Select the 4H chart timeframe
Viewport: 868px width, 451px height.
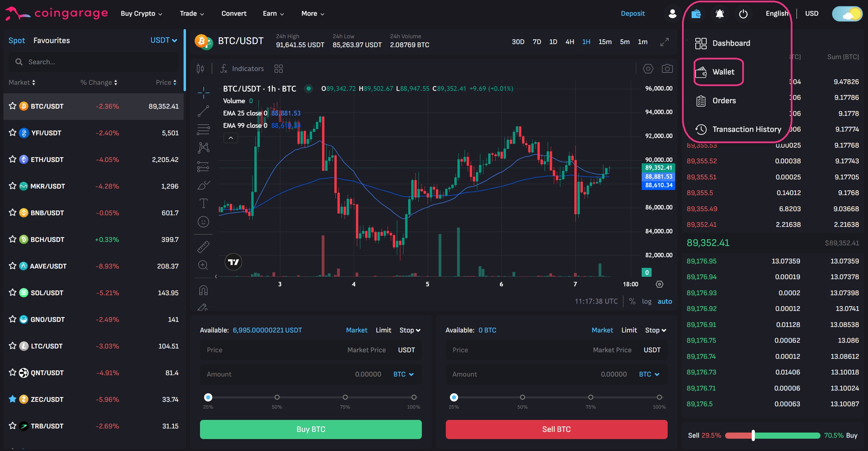570,42
